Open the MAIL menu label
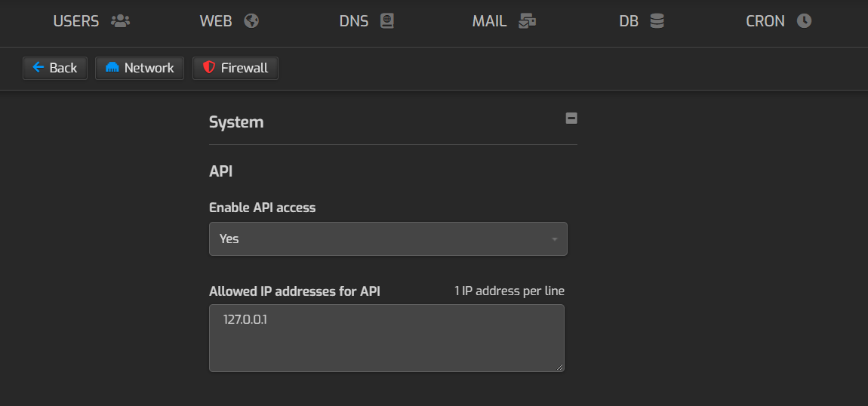This screenshot has width=868, height=406. coord(489,21)
